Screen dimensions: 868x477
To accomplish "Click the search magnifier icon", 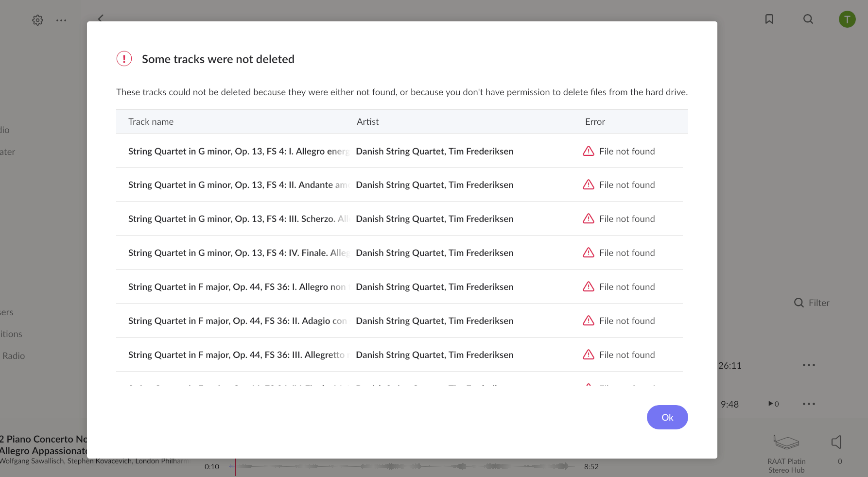I will coord(808,19).
